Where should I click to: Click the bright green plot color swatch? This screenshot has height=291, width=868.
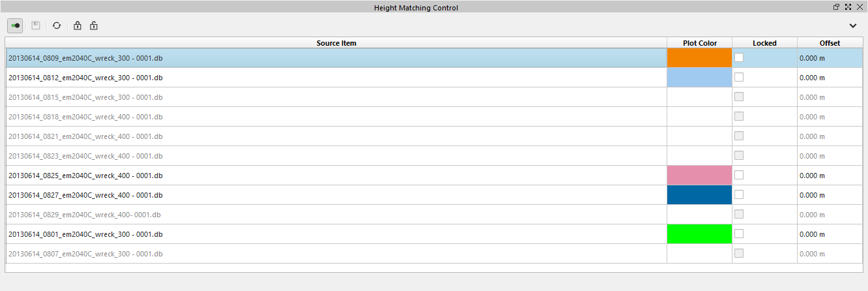click(699, 234)
